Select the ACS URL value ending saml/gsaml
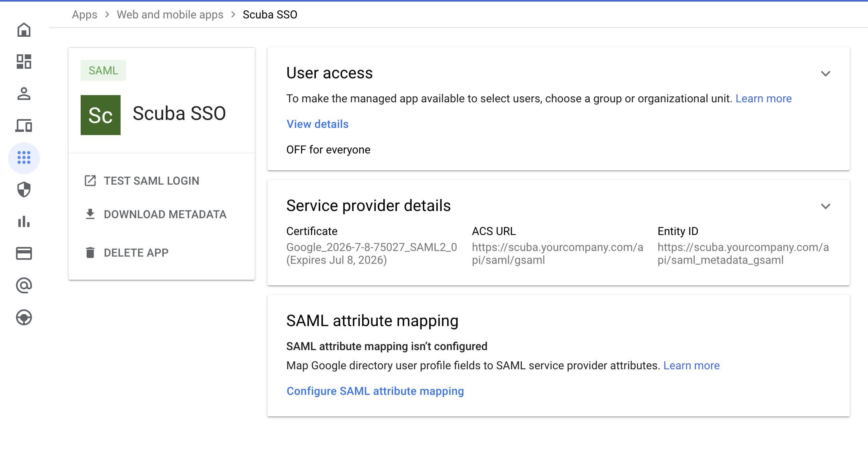The image size is (868, 458). pos(557,253)
